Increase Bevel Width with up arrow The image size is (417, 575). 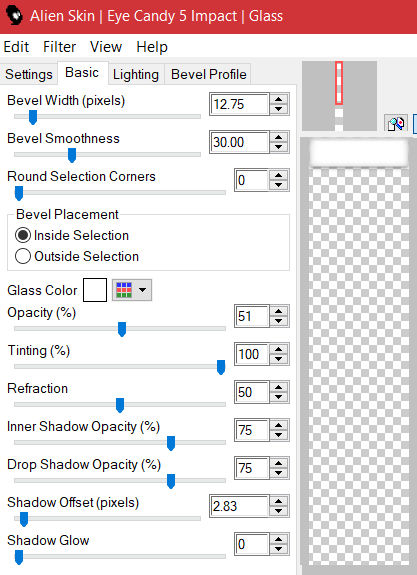pos(279,99)
